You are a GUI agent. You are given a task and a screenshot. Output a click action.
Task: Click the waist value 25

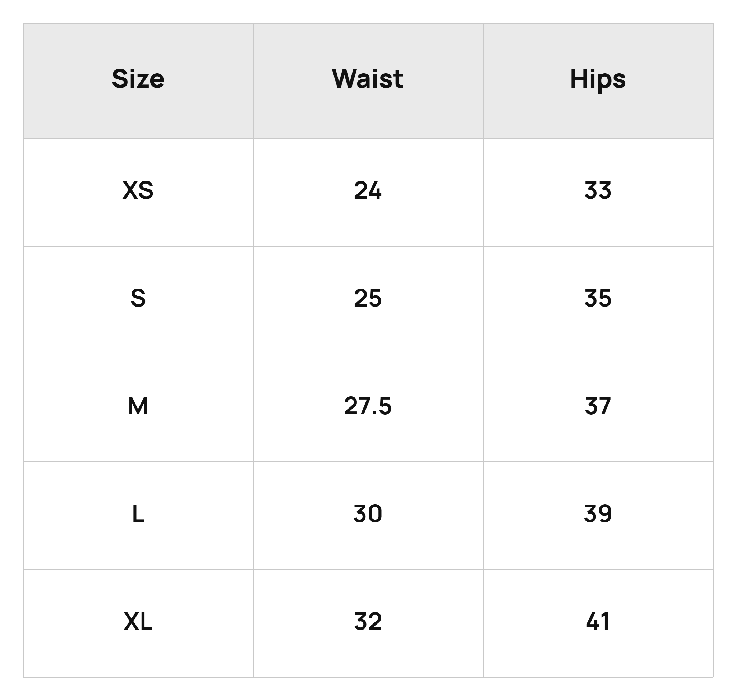[368, 298]
